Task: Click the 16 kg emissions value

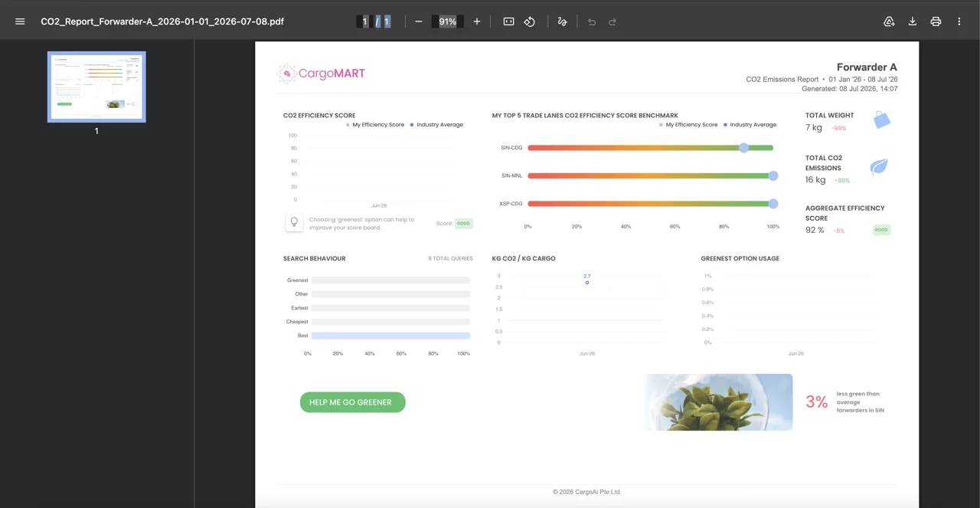Action: pos(815,180)
